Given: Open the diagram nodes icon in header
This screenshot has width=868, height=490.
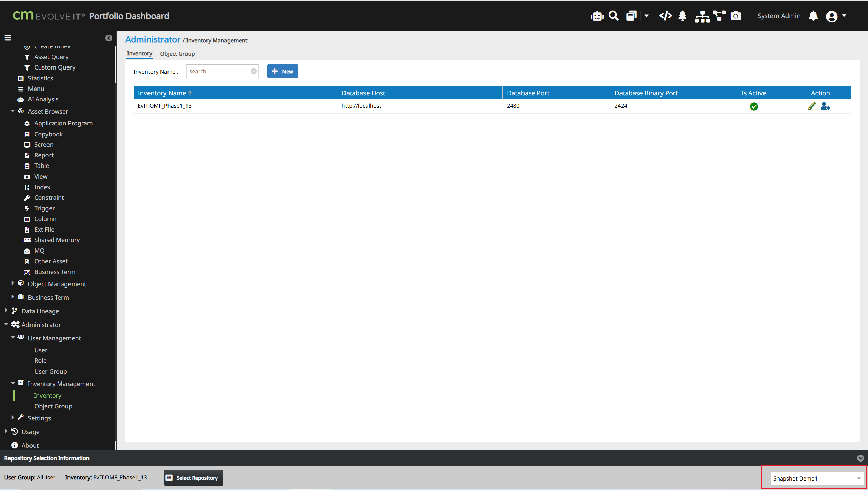Looking at the screenshot, I should [719, 16].
